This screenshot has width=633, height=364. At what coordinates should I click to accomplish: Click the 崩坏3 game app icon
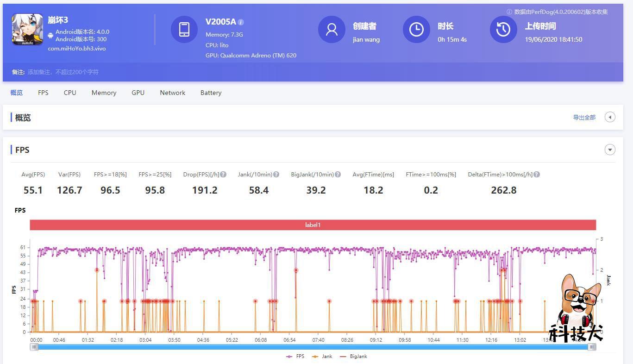27,29
